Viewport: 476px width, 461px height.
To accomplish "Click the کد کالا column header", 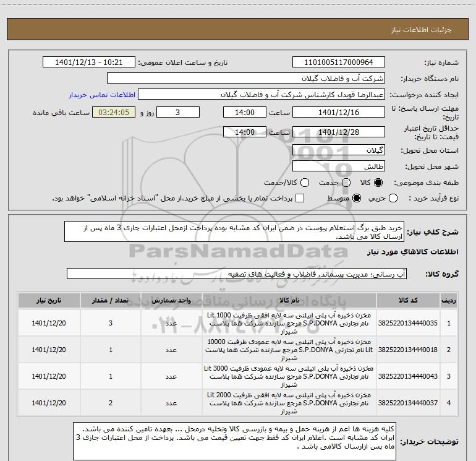I will [x=408, y=301].
